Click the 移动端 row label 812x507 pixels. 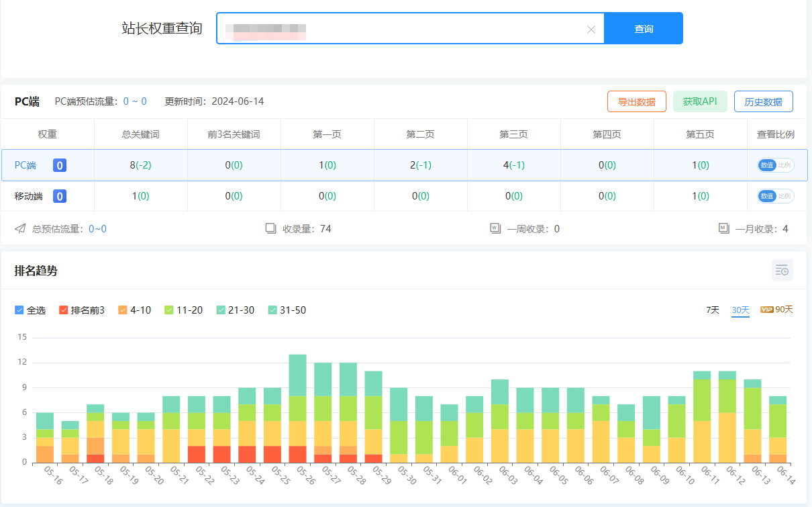pos(28,196)
